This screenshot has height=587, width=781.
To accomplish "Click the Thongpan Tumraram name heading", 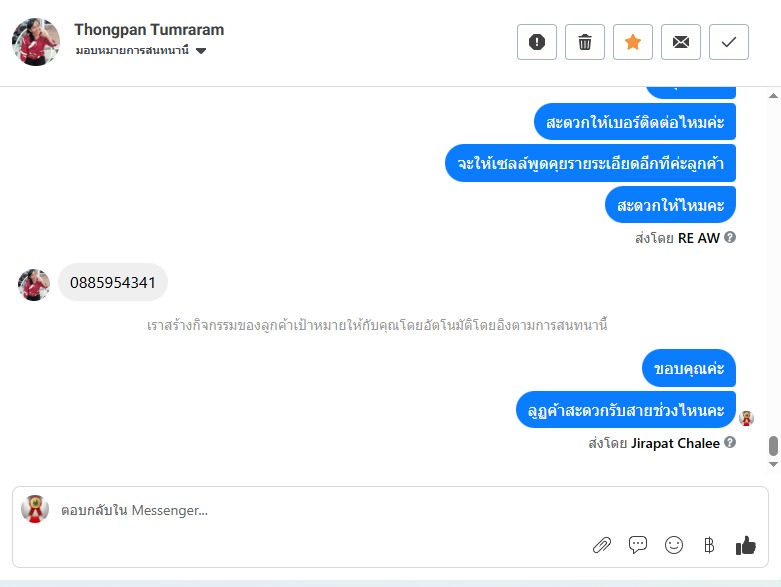I will (x=149, y=30).
